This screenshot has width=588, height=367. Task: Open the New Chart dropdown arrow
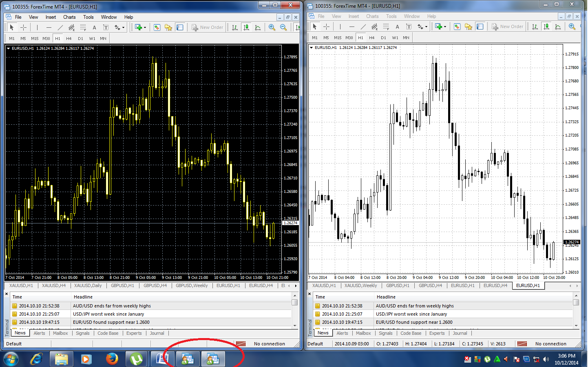[x=145, y=27]
